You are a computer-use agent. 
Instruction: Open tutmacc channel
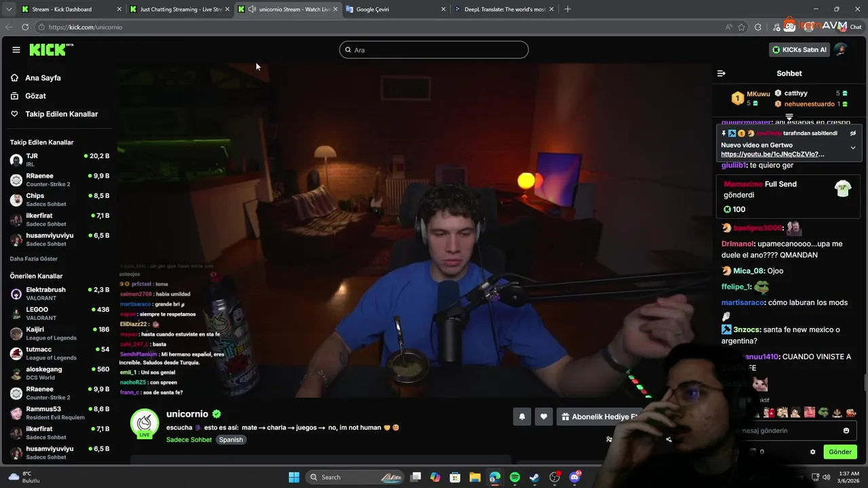60,353
